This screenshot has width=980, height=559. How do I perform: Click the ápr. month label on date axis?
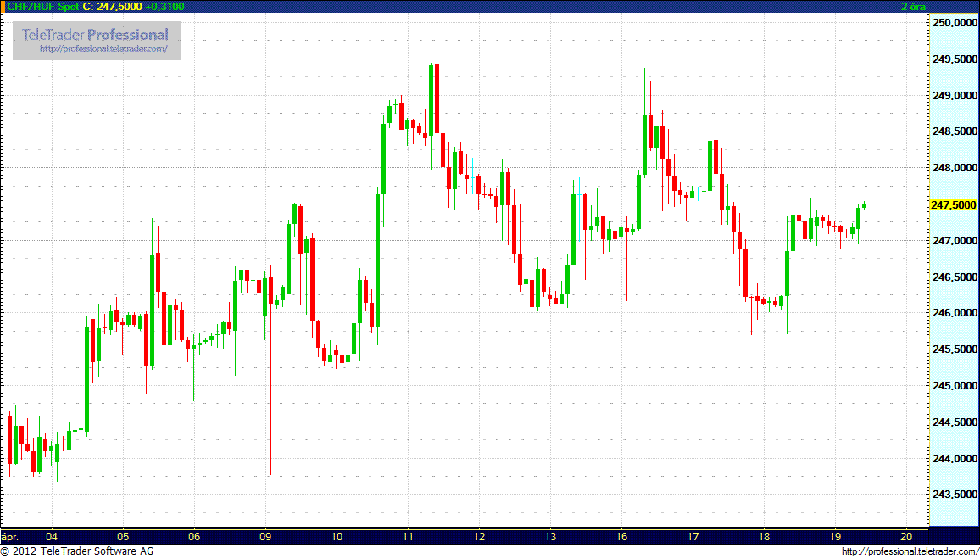click(11, 537)
